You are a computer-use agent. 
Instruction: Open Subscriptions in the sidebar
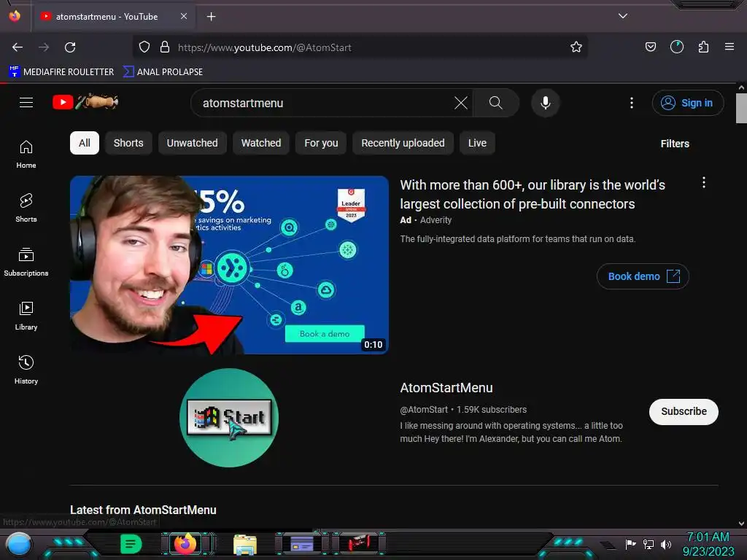pyautogui.click(x=26, y=262)
